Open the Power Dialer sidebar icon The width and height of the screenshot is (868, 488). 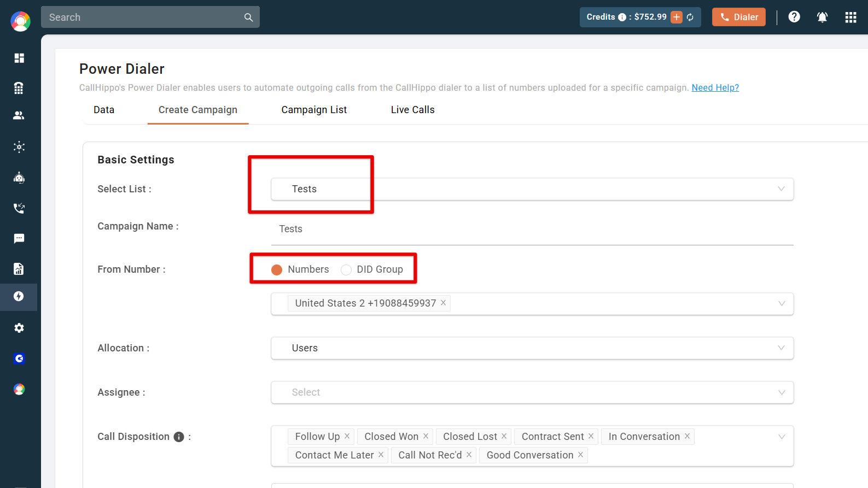(19, 296)
